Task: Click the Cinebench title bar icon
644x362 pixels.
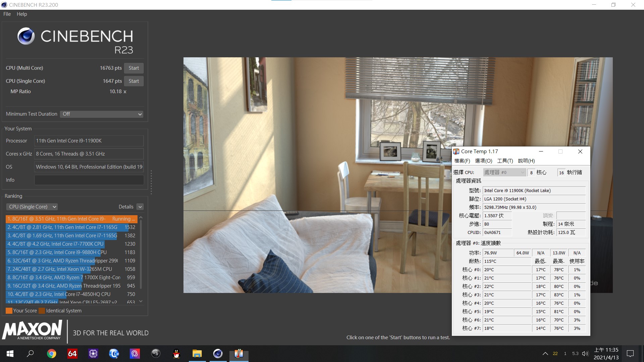Action: (x=4, y=5)
